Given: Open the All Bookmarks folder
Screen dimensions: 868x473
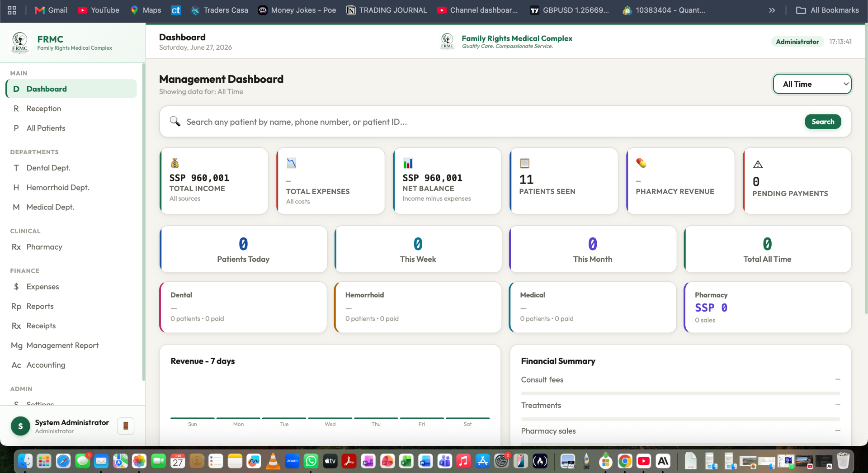Looking at the screenshot, I should (827, 10).
